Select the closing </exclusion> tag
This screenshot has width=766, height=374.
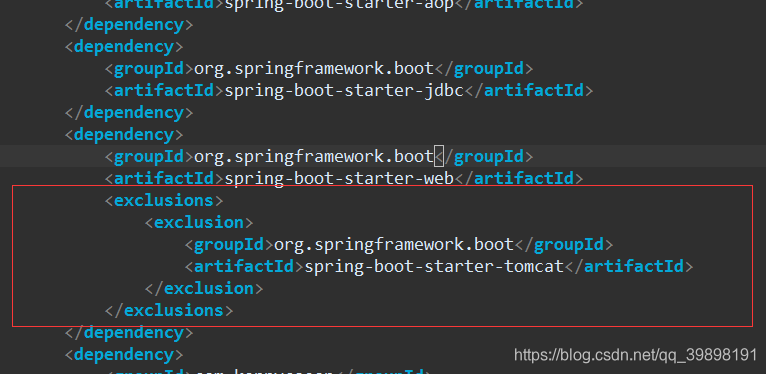pyautogui.click(x=204, y=289)
